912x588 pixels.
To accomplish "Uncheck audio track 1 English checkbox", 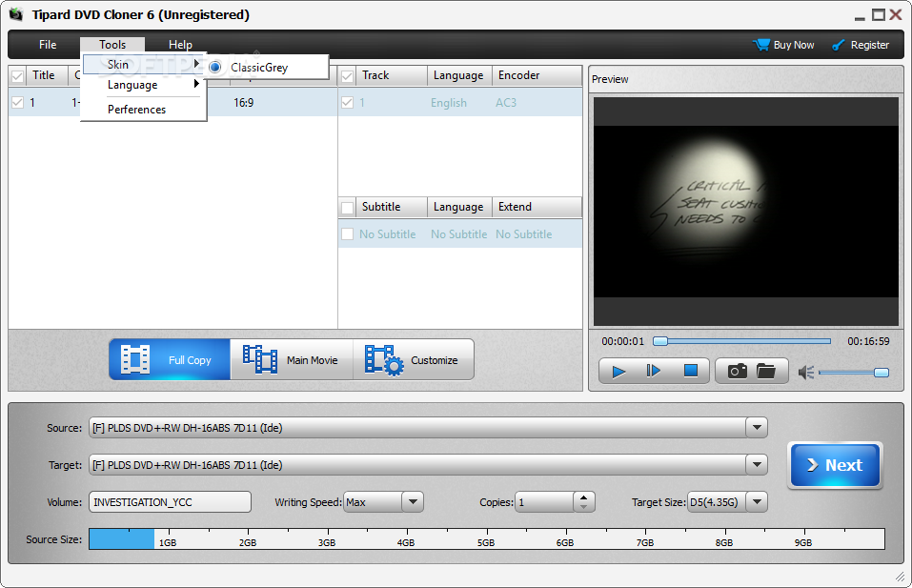I will pyautogui.click(x=347, y=102).
